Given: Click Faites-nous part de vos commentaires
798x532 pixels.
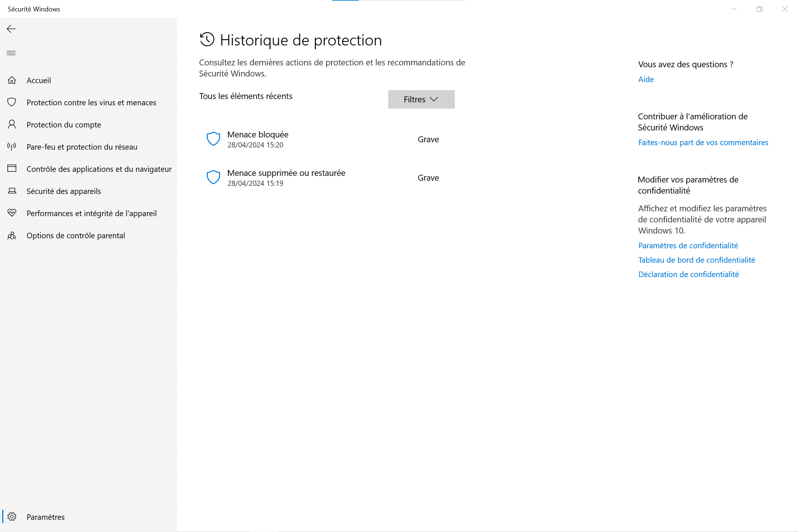Looking at the screenshot, I should pos(703,143).
